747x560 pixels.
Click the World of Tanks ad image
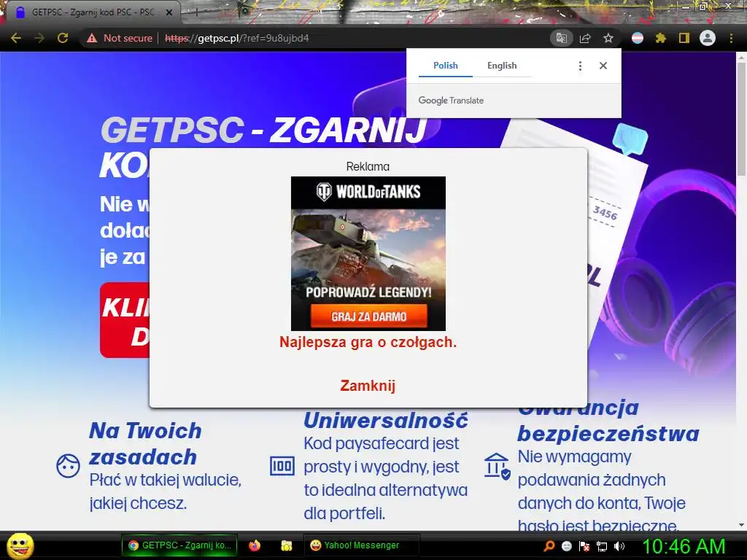(x=368, y=253)
